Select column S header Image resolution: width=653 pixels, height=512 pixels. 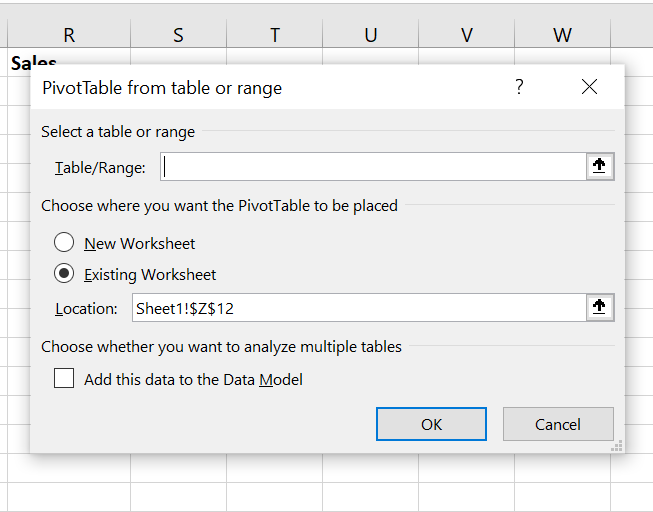[178, 35]
